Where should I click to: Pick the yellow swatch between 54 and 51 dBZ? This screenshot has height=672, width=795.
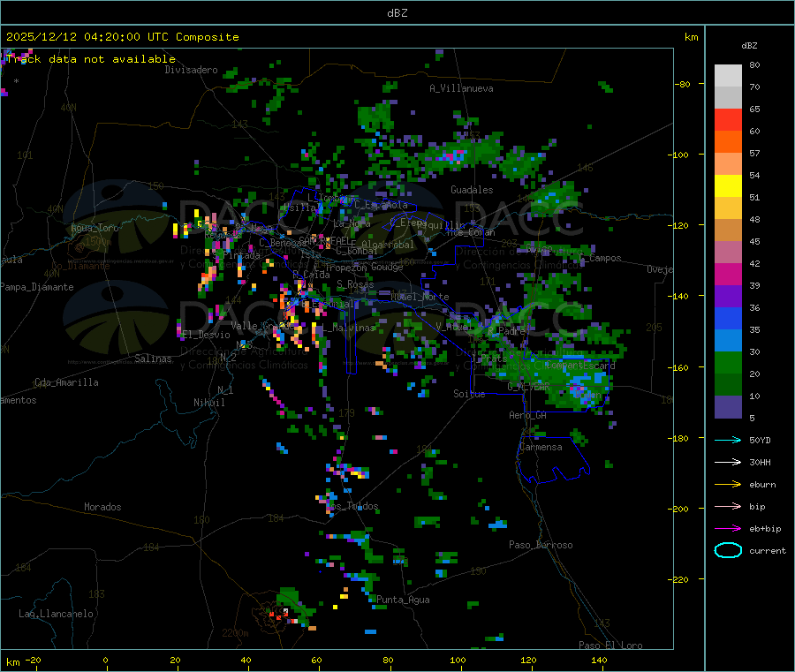[728, 186]
